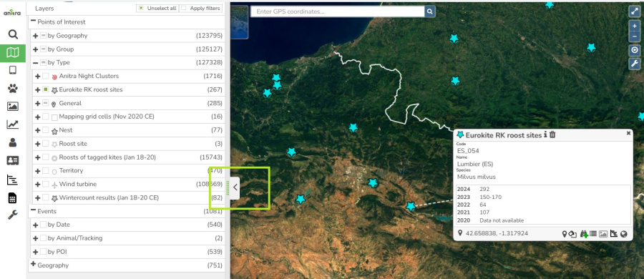Open the hierarchy chart icon in popup toolbar
The width and height of the screenshot is (644, 279).
(x=614, y=234)
